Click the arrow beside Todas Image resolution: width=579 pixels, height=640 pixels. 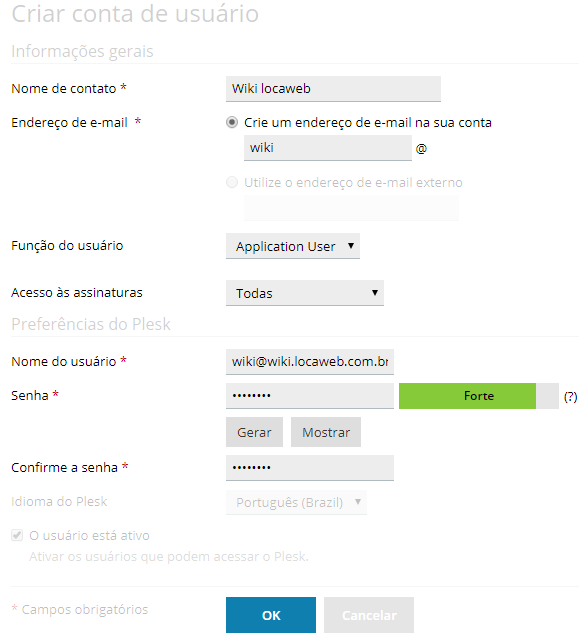pos(375,293)
